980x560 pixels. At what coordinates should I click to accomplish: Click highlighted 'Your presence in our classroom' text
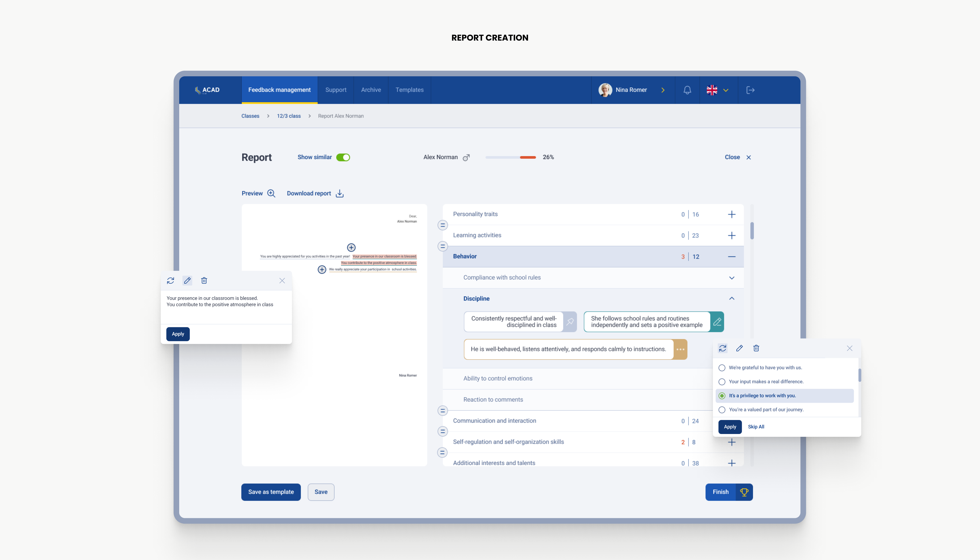[x=384, y=256]
